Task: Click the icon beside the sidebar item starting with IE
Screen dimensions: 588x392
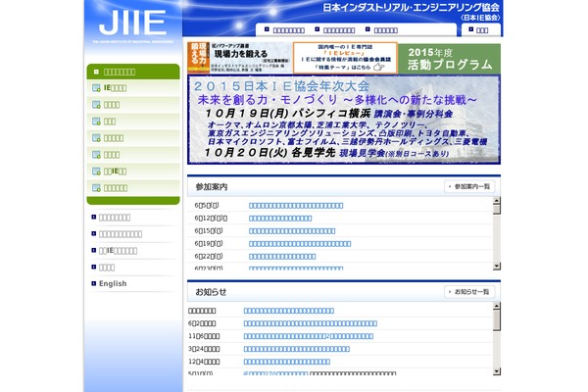Action: [x=96, y=88]
